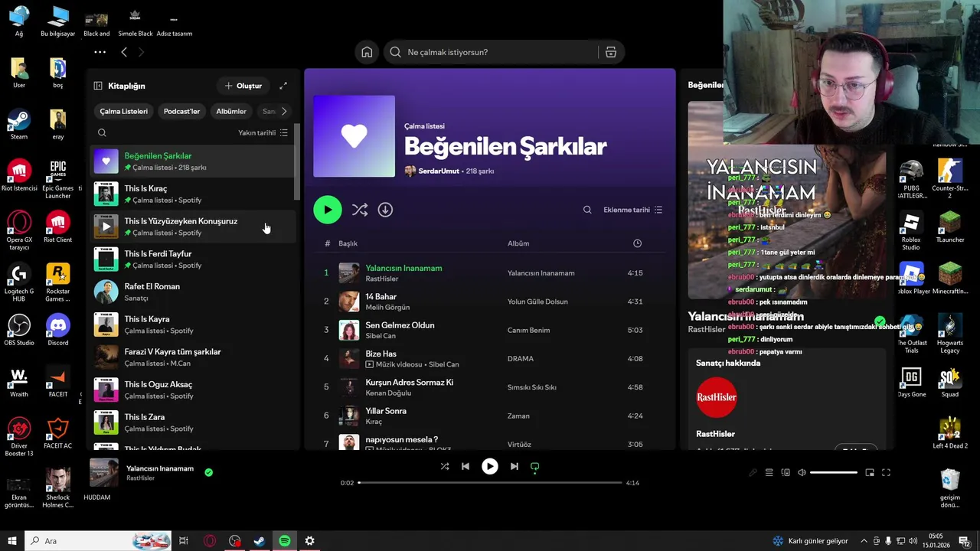Sort by Albüm column header
This screenshot has width=980, height=551.
[518, 243]
